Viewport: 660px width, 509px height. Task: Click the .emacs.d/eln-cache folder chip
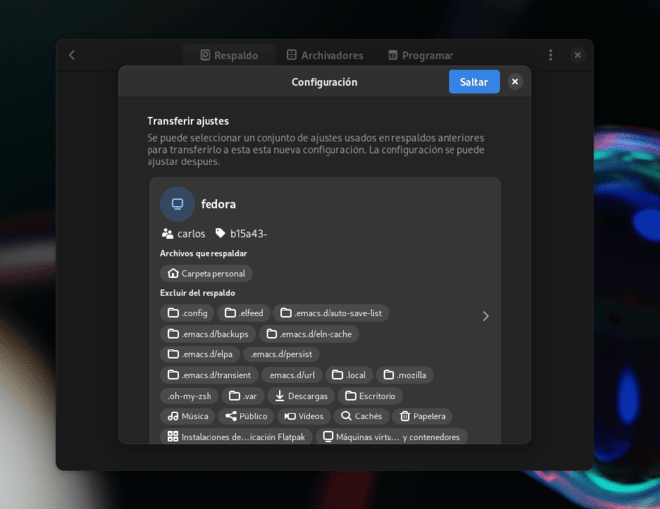click(x=309, y=334)
